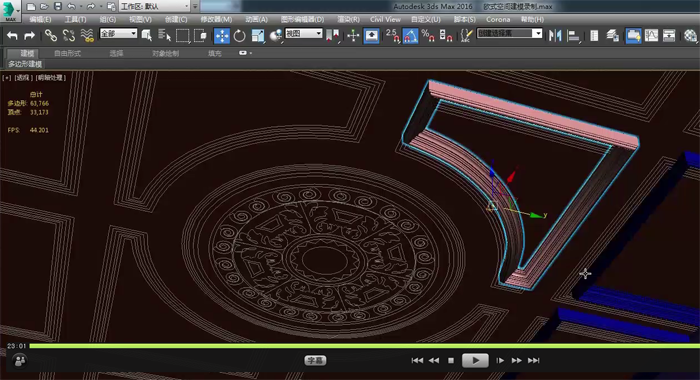The height and width of the screenshot is (380, 700).
Task: Switch to the 自由形式 ribbon tab
Action: pyautogui.click(x=67, y=53)
